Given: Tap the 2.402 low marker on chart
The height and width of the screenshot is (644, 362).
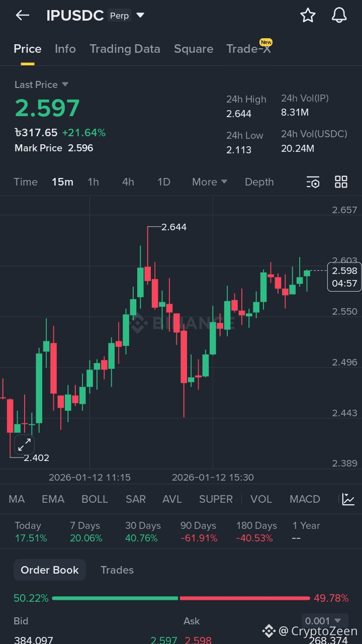Looking at the screenshot, I should [x=37, y=457].
